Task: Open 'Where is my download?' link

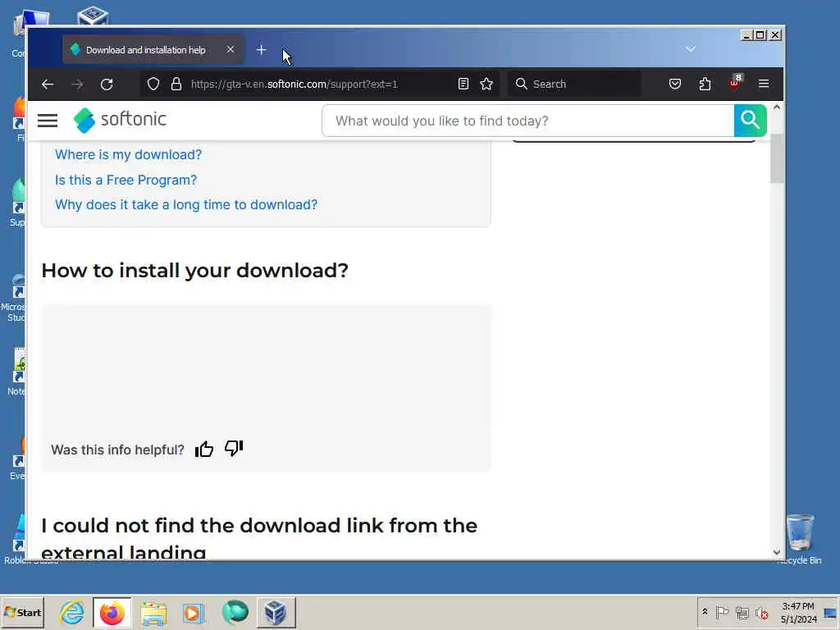Action: 129,155
